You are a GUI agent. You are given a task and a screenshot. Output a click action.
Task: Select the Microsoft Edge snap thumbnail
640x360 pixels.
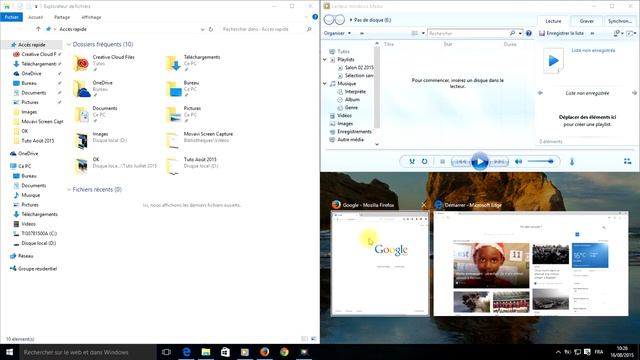coord(531,263)
